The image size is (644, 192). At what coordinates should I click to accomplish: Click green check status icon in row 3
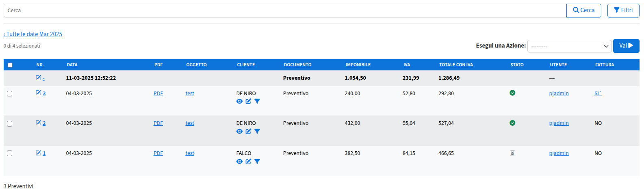tap(512, 93)
